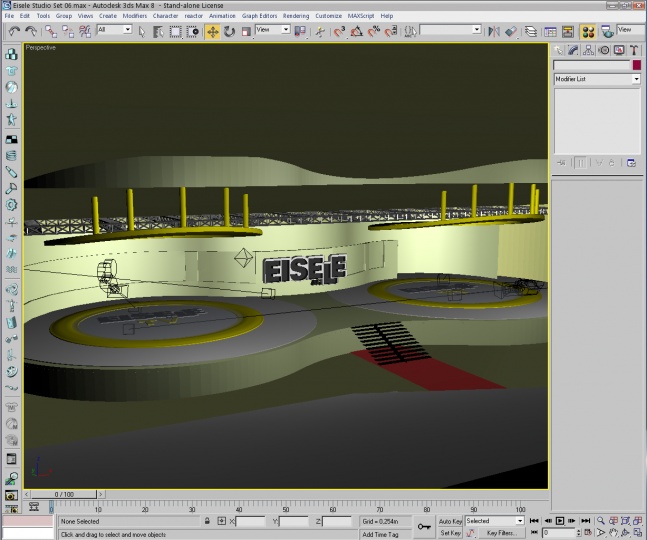Click the Set Key button
This screenshot has height=540, width=647.
tap(450, 533)
